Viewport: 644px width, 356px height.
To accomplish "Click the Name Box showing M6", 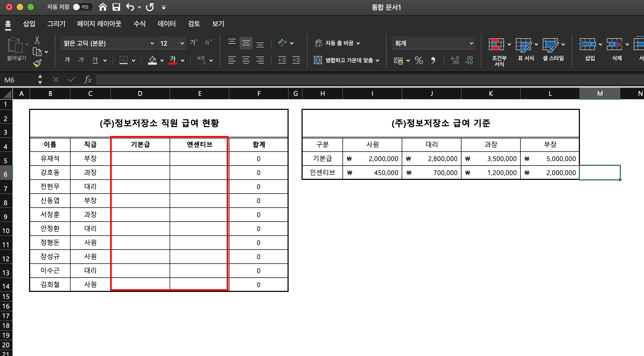I will [x=19, y=80].
